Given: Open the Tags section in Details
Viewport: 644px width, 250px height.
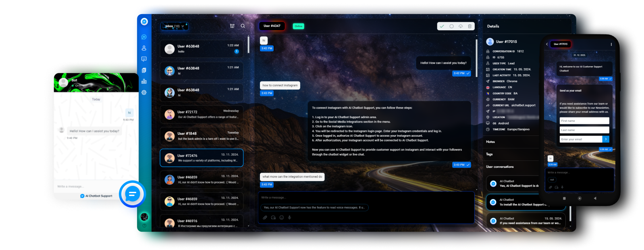Looking at the screenshot, I should pyautogui.click(x=489, y=154).
